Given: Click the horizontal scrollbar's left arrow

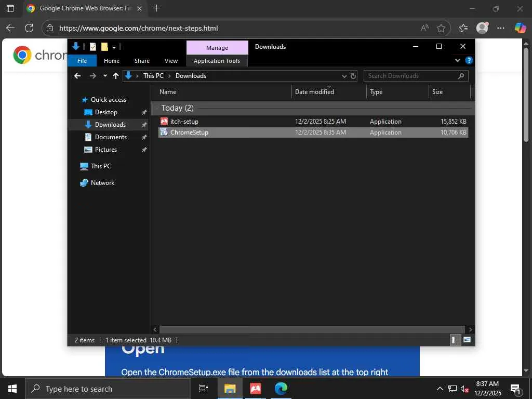Looking at the screenshot, I should point(155,329).
